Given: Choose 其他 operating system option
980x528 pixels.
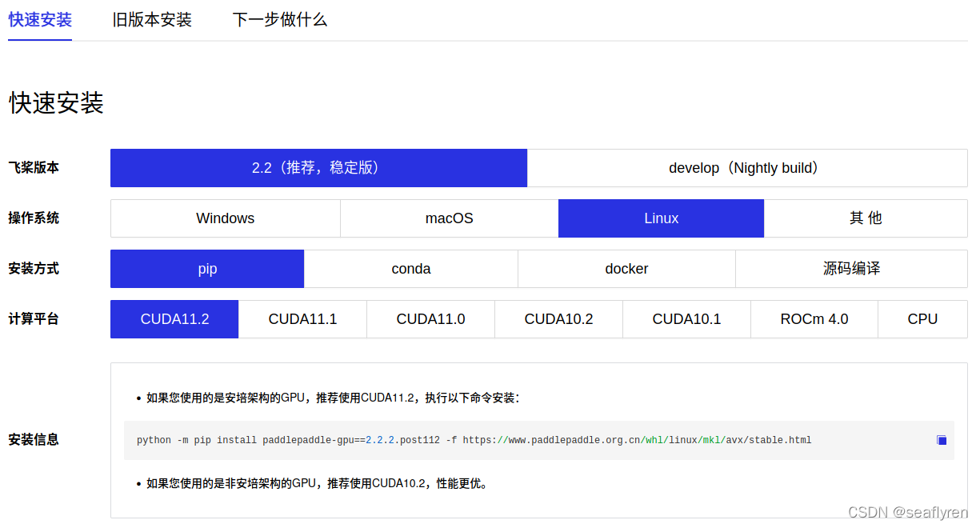Looking at the screenshot, I should click(866, 218).
